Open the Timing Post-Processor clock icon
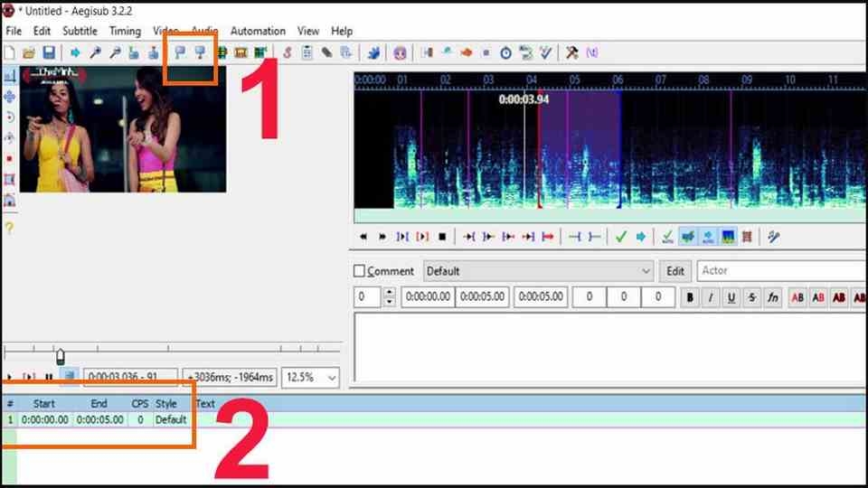Viewport: 868px width, 488px height. [x=505, y=53]
